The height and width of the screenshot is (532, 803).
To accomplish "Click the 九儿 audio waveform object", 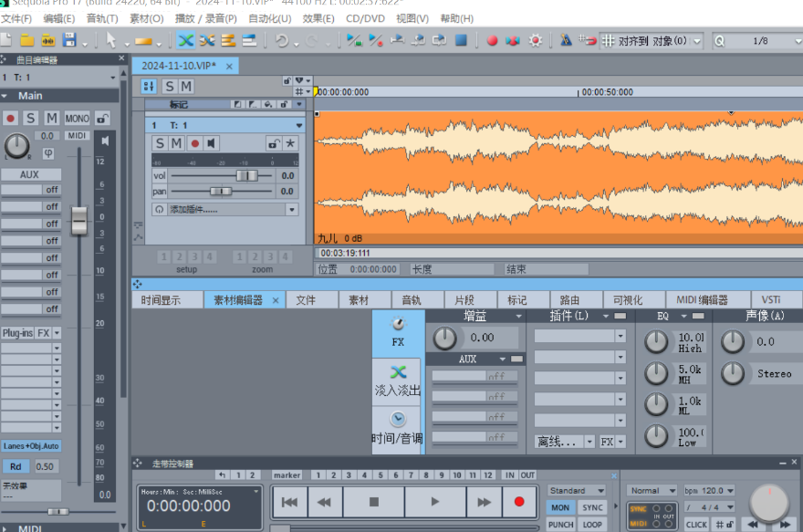I will 558,177.
